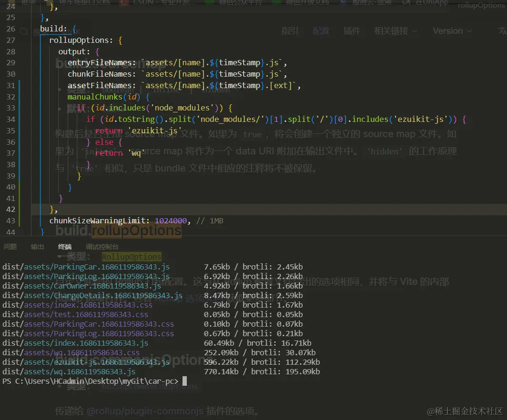Click line number 26 in the gutter
The image size is (507, 420).
pos(10,29)
